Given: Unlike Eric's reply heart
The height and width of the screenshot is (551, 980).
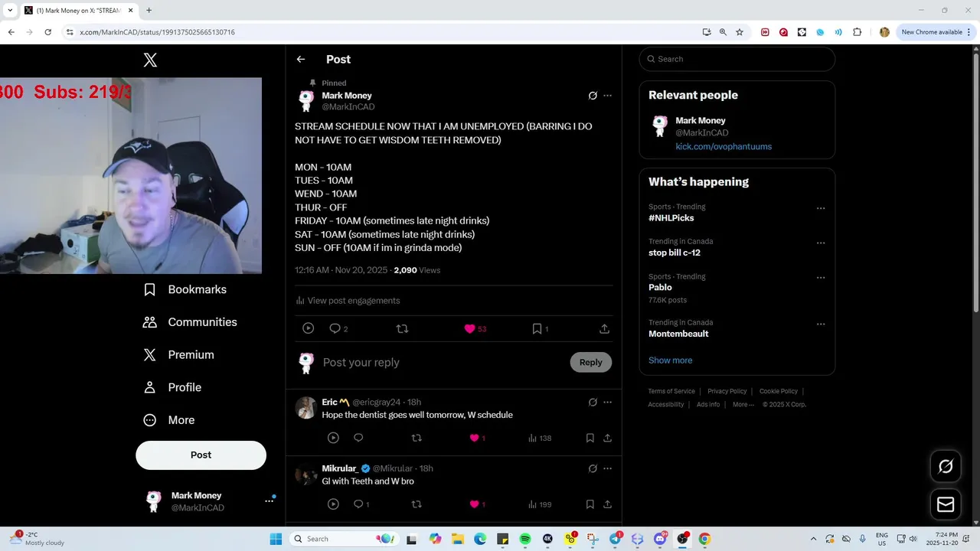Looking at the screenshot, I should pyautogui.click(x=478, y=438).
